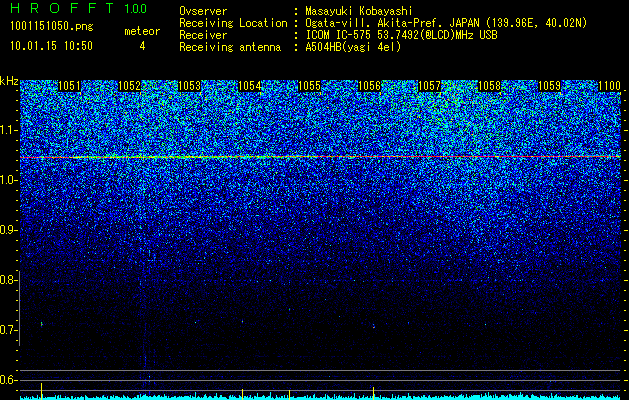Click the 1054 time label
Screen dimensions: 629x400
point(249,86)
